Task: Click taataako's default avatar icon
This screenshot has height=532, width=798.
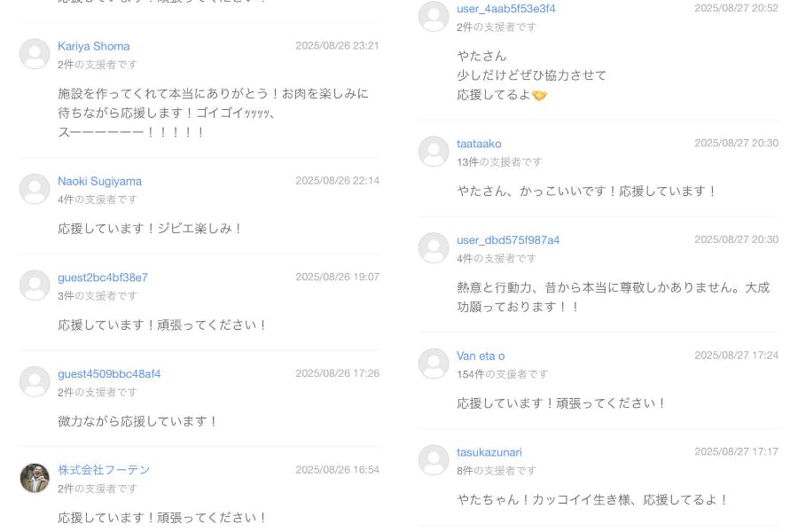Action: click(434, 152)
